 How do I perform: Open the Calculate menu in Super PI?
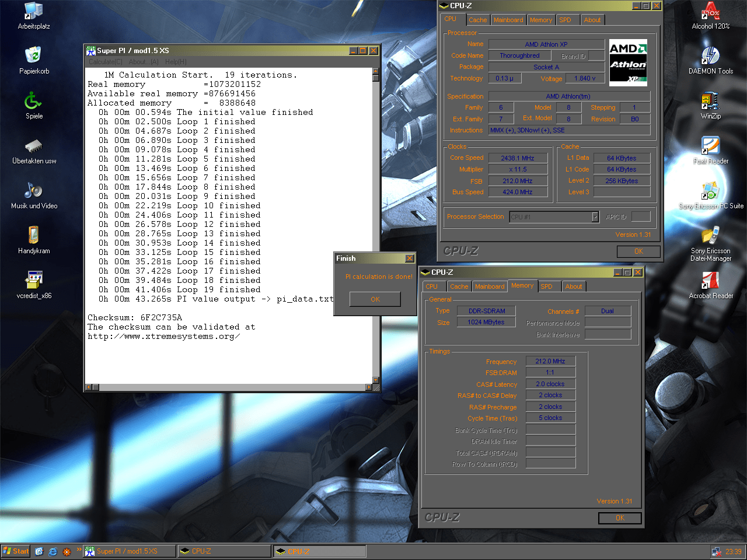[x=105, y=62]
